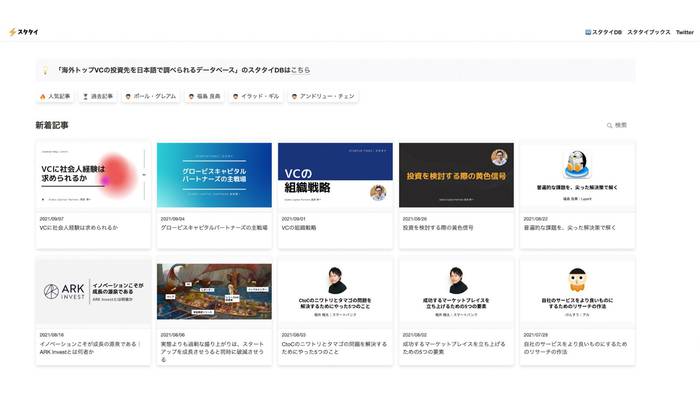Click the ARK Invest logo thumbnail
This screenshot has height=393, width=700.
[93, 292]
